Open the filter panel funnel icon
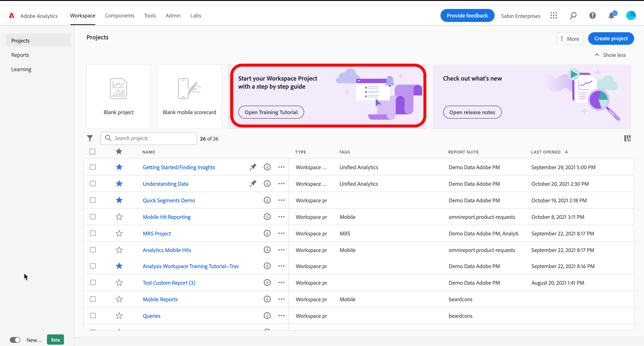 (x=90, y=138)
